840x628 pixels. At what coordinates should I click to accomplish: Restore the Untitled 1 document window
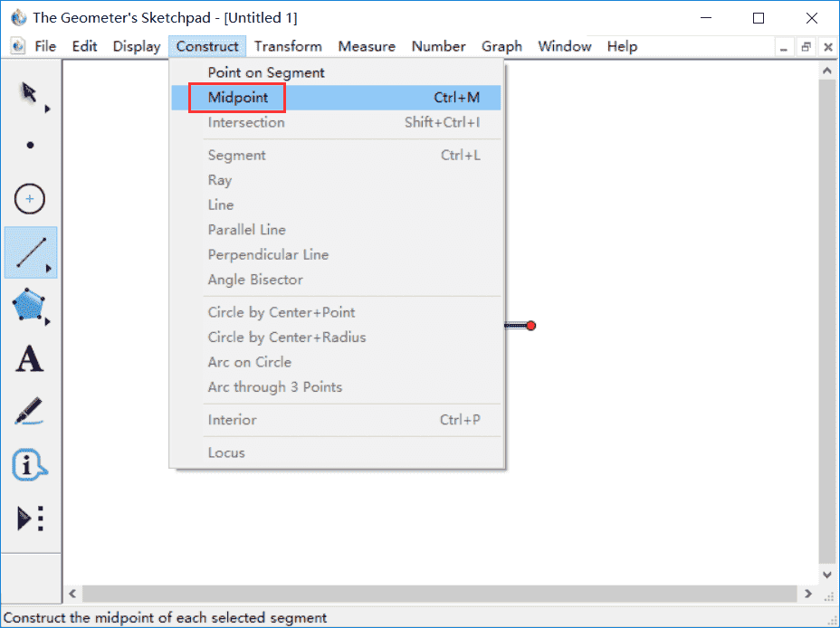tap(807, 47)
